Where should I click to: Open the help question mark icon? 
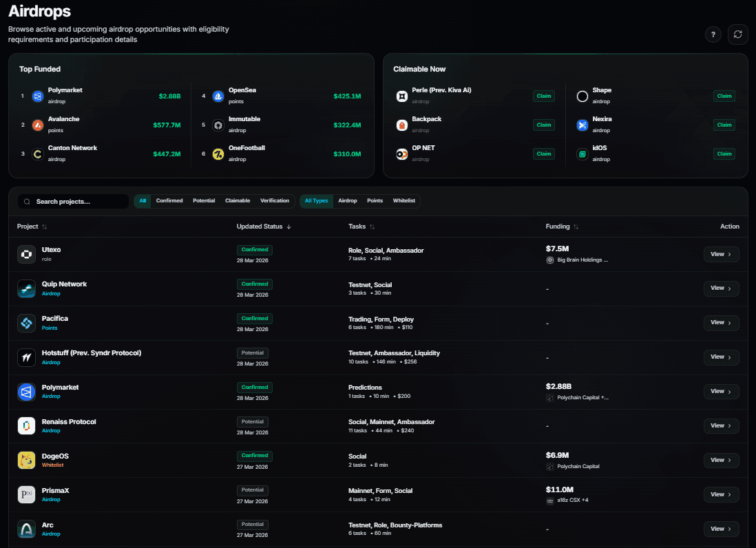(713, 34)
